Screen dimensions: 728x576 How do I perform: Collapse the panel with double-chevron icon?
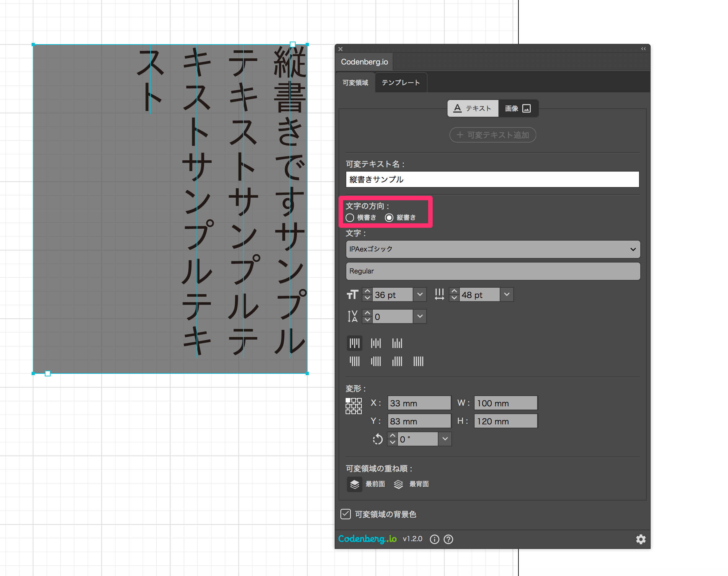click(644, 49)
